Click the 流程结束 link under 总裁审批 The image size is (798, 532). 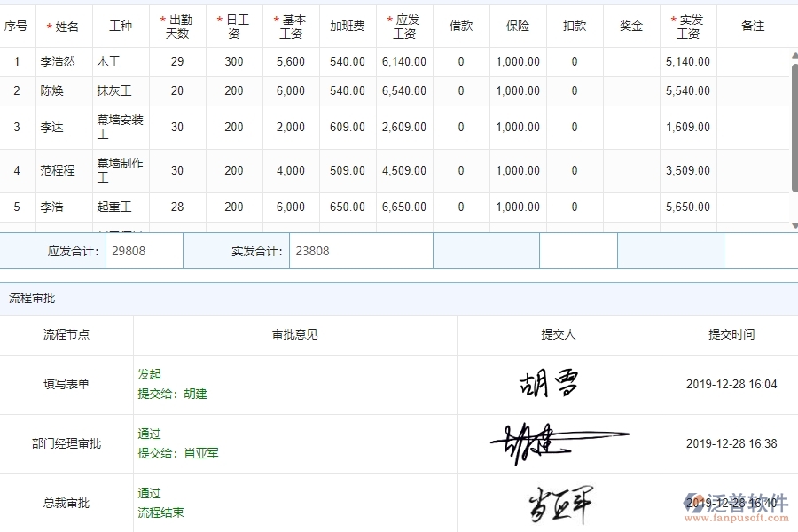(x=159, y=512)
